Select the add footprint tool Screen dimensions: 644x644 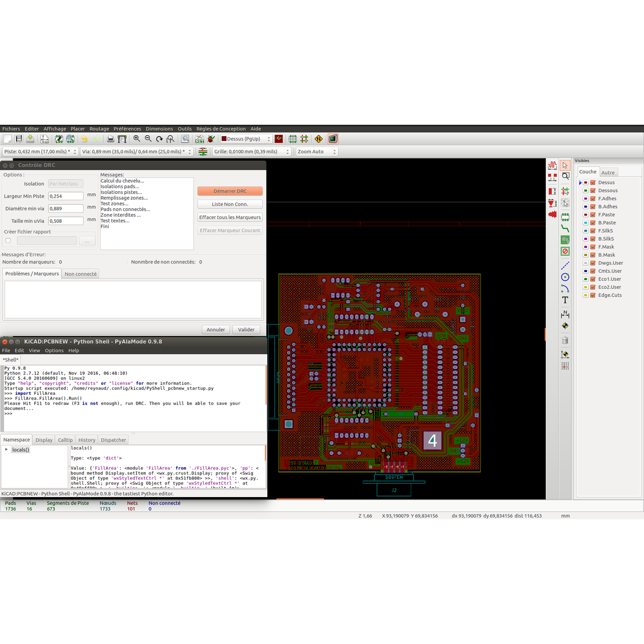click(565, 217)
